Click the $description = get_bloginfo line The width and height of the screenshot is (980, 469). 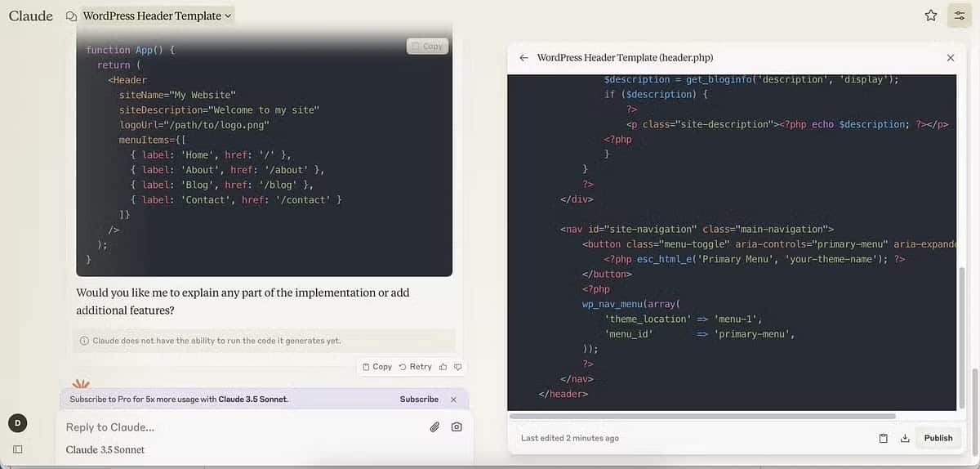point(751,80)
